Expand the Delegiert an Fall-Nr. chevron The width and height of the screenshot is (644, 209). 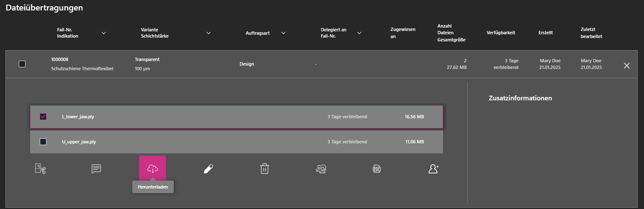pyautogui.click(x=359, y=33)
